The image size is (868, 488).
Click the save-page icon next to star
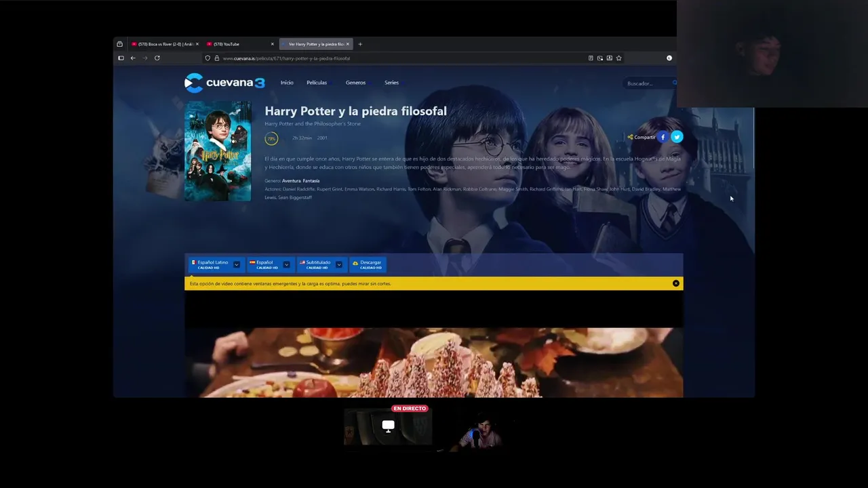coord(609,58)
